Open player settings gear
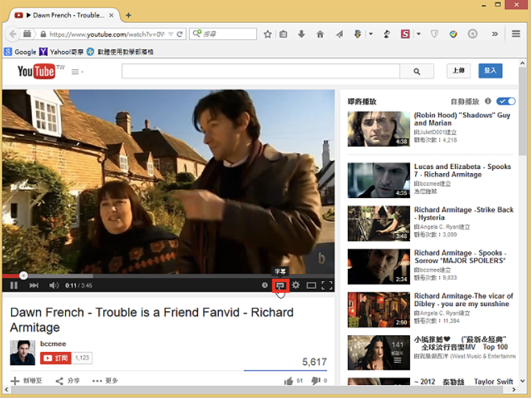 [x=296, y=285]
